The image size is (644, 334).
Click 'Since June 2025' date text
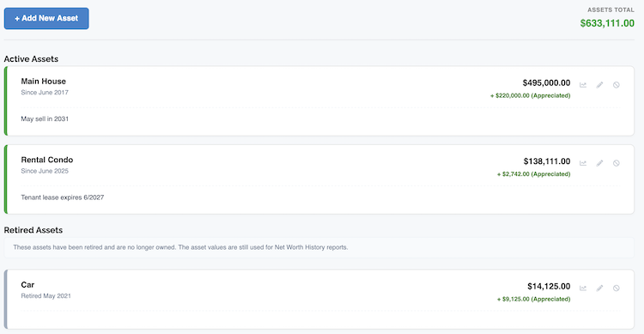click(x=45, y=171)
